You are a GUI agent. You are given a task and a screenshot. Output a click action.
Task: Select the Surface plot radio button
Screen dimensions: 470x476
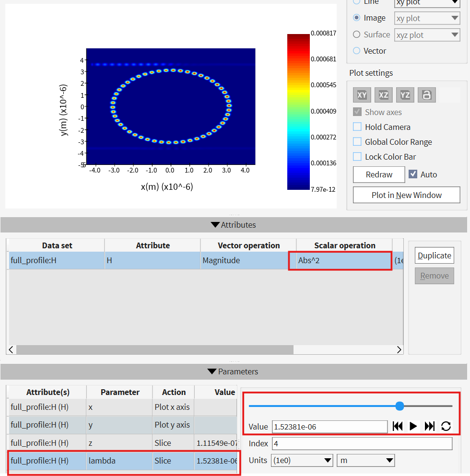pos(356,35)
